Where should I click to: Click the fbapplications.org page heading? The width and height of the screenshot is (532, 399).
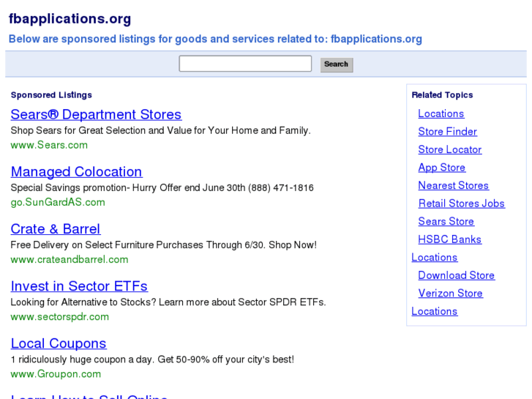pos(70,19)
